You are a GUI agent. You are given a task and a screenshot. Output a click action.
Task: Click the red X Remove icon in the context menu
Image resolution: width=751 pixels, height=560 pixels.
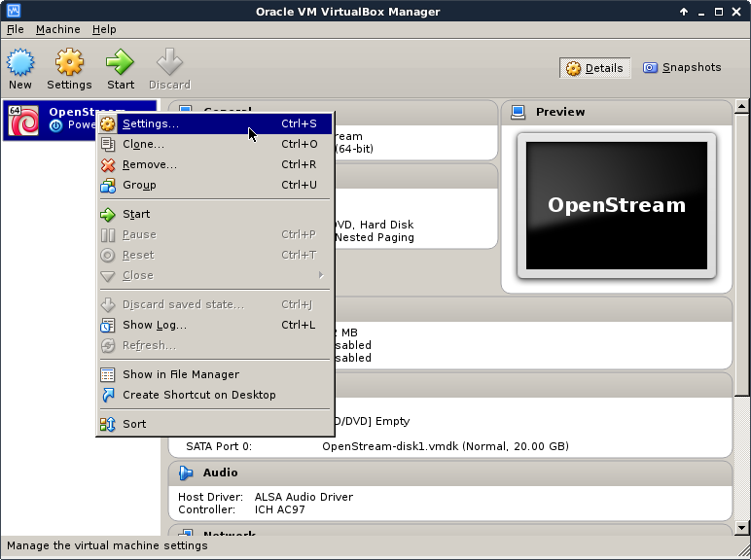[x=108, y=164]
